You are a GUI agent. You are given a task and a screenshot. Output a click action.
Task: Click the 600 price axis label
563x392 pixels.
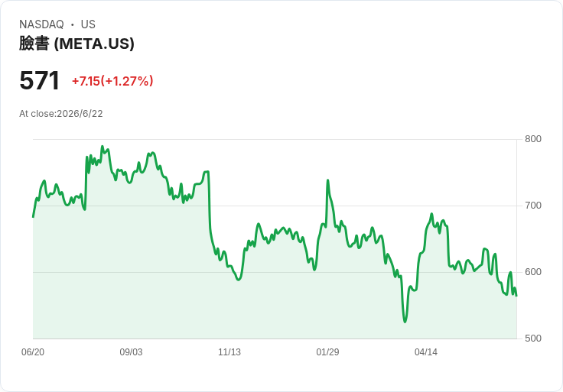[533, 272]
